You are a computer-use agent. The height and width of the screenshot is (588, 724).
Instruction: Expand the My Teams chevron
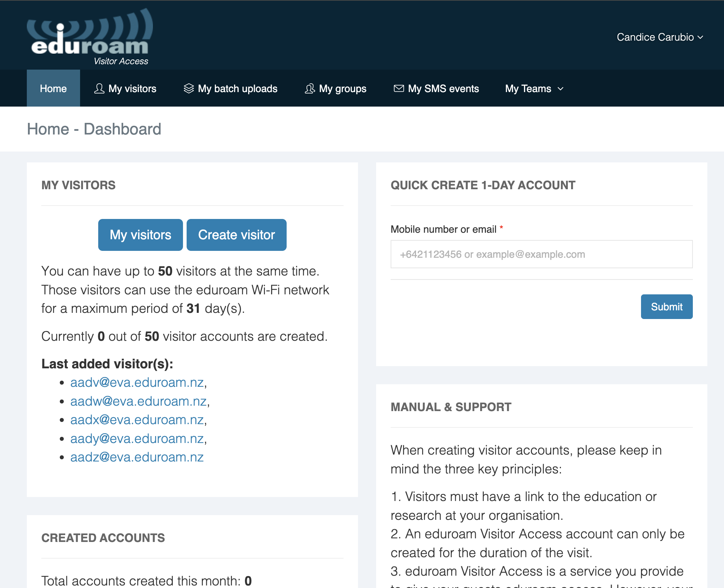(561, 89)
